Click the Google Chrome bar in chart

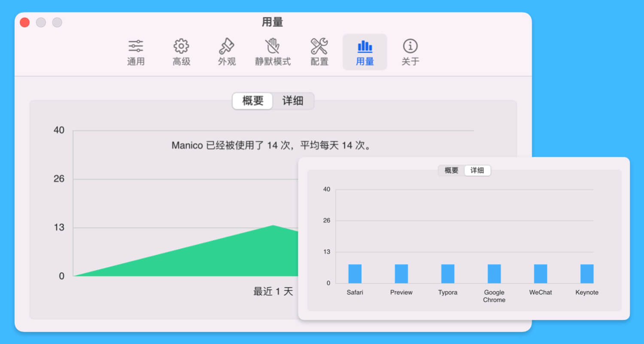click(494, 274)
